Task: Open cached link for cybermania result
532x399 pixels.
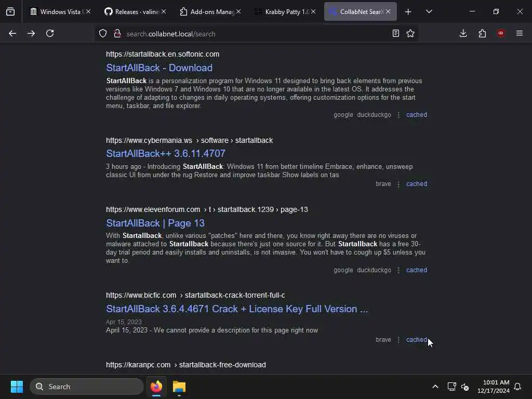Action: [417, 184]
